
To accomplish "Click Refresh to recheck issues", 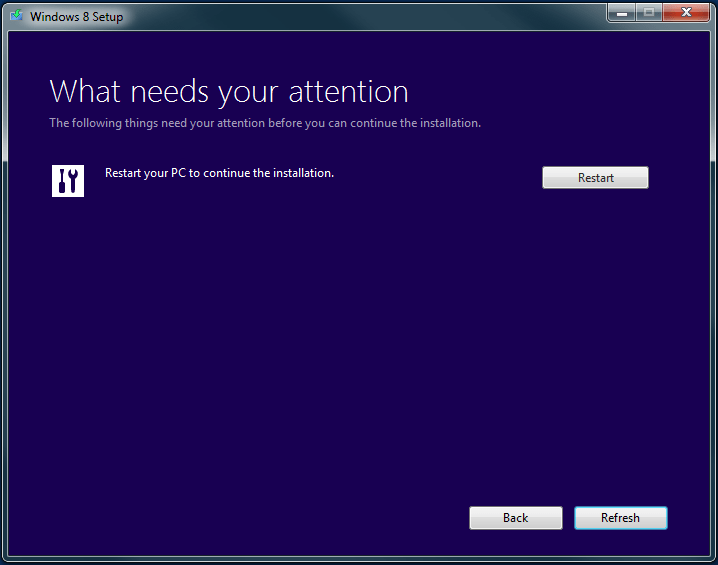I will pyautogui.click(x=620, y=518).
